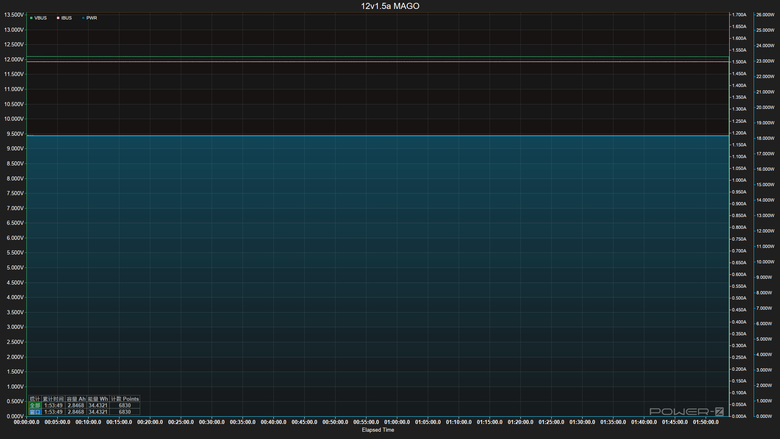Toggle the IBUS legend entry

[64, 18]
